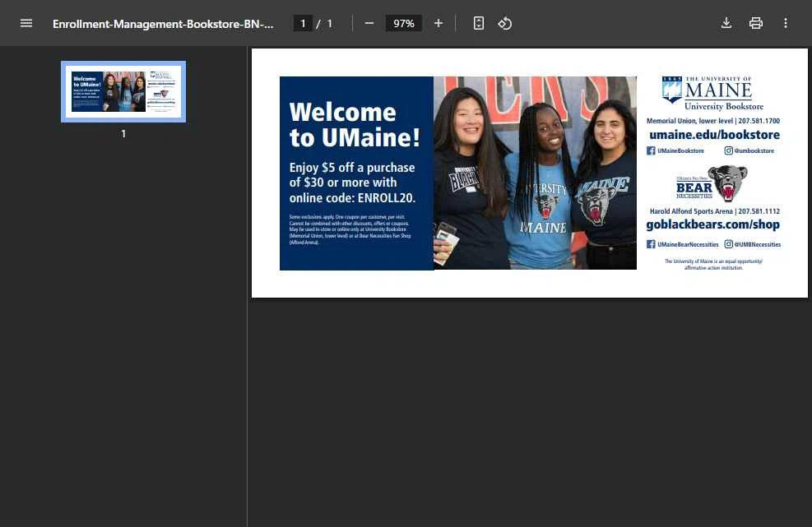Click "Harold Alfond Sports Arena" address text
This screenshot has height=527, width=812.
691,211
